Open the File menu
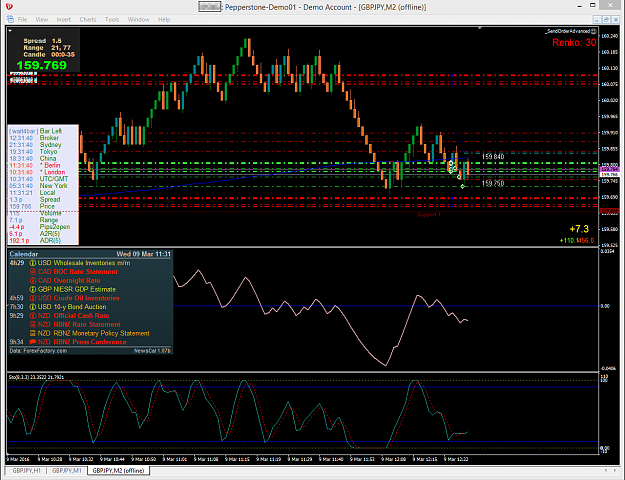 tap(22, 19)
